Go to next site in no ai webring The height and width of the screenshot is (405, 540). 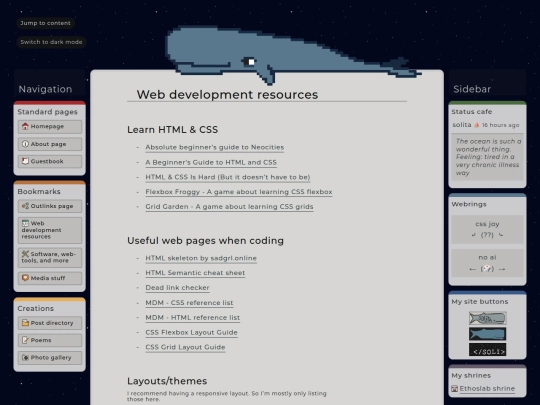[502, 269]
